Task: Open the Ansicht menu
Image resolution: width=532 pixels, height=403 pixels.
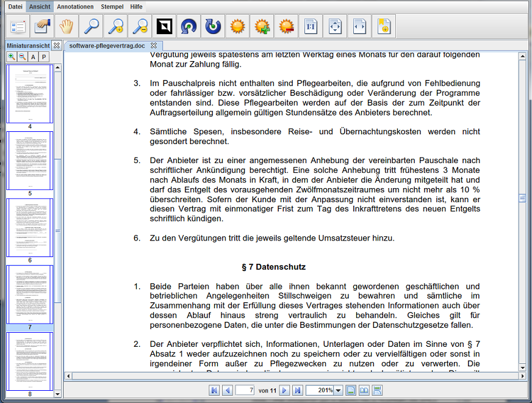Action: point(40,7)
